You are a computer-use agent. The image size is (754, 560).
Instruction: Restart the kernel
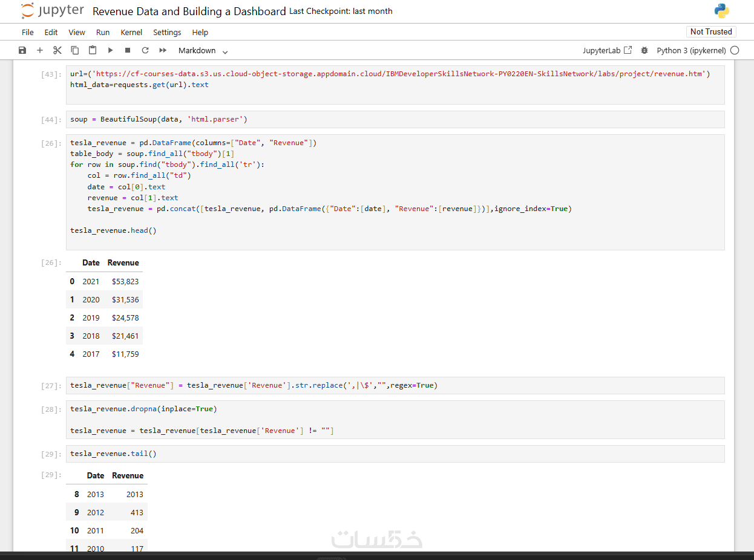(145, 51)
